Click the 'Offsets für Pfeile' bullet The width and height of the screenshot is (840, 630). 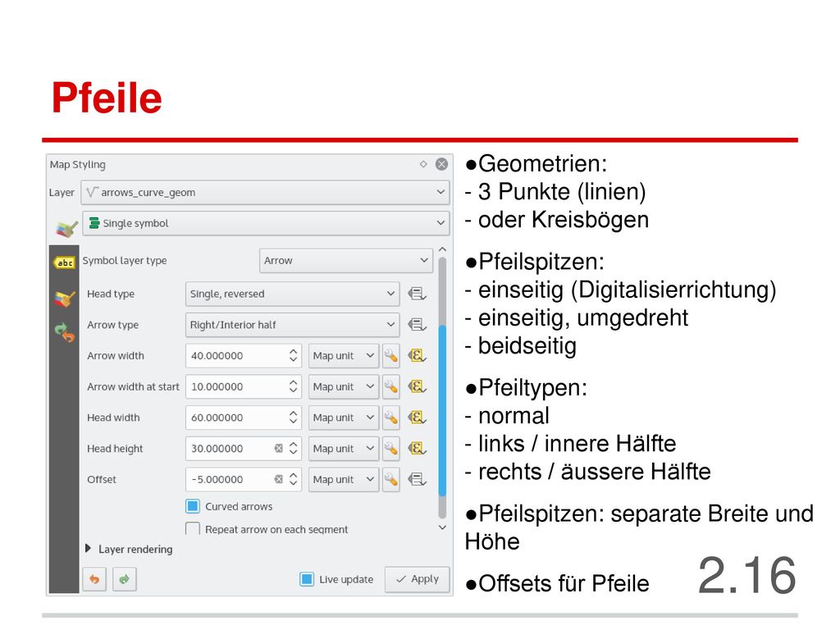(557, 583)
